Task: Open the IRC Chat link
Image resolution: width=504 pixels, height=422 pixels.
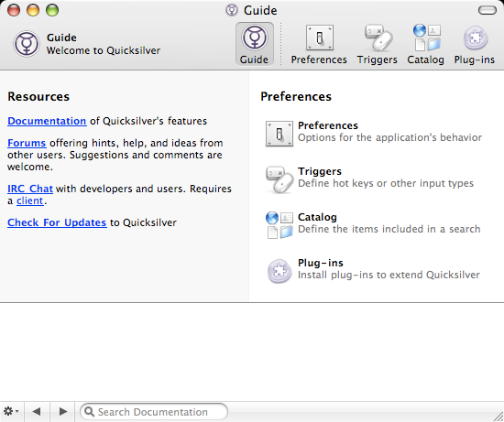Action: 30,189
